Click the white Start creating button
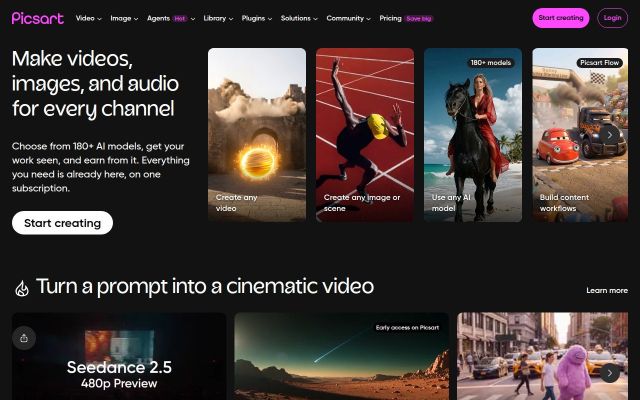The height and width of the screenshot is (400, 640). [x=62, y=223]
